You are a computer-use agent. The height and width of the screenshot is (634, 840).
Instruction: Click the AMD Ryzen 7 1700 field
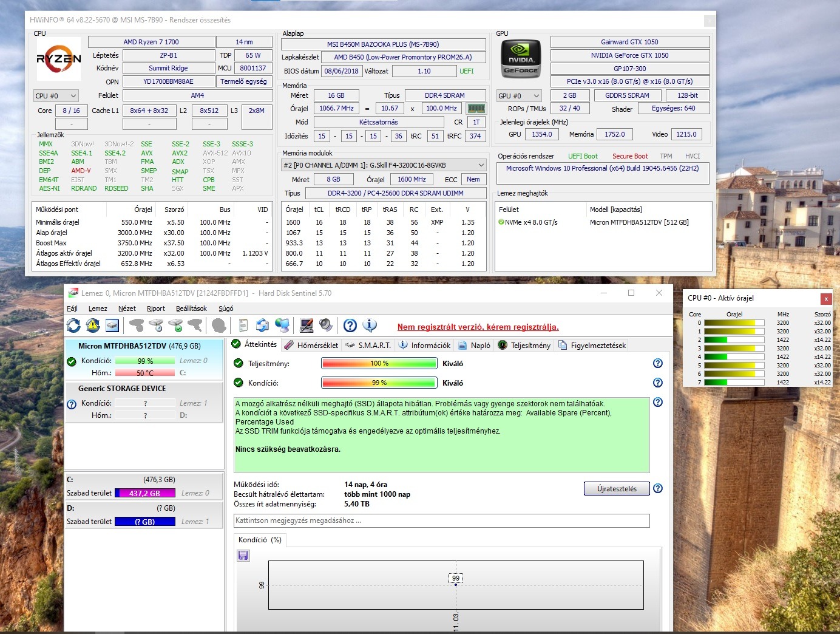click(151, 42)
